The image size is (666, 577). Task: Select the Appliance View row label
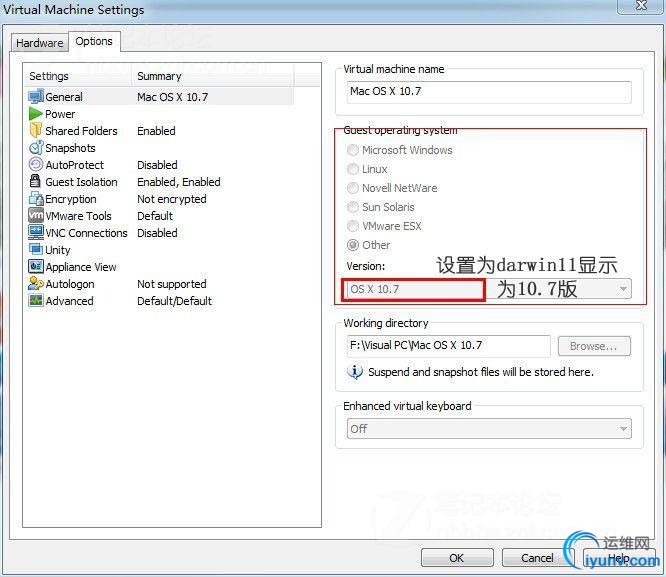click(x=81, y=267)
